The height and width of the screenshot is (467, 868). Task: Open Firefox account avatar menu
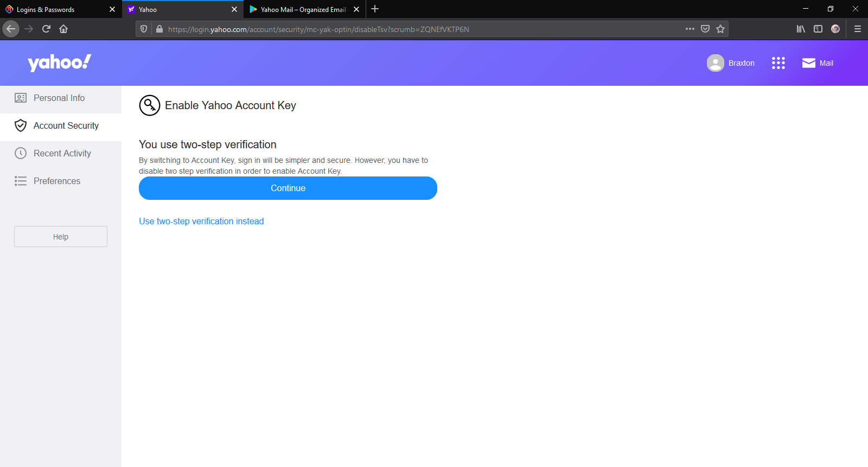[835, 29]
